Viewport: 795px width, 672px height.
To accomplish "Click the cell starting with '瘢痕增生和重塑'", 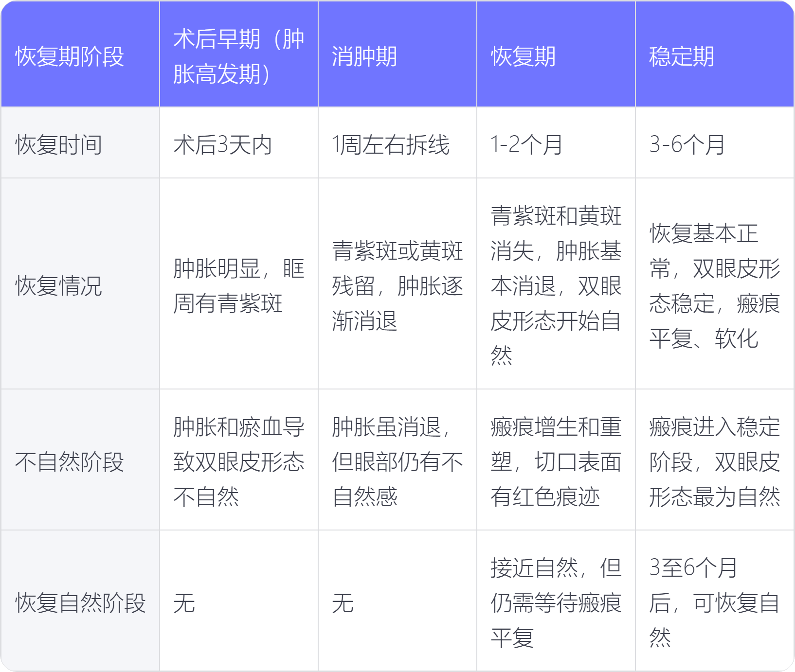I will [x=556, y=461].
